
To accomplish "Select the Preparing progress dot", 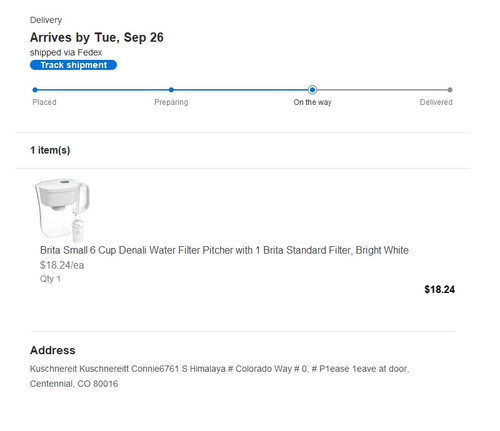I will point(171,90).
